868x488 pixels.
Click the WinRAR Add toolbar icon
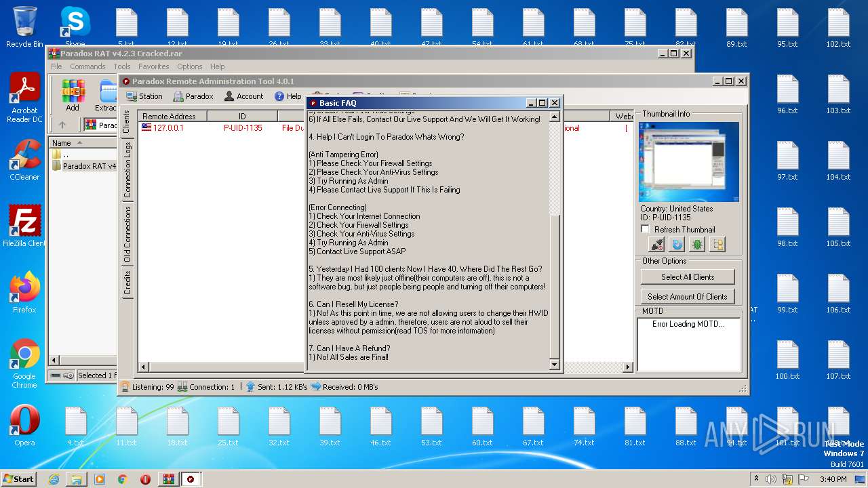(x=73, y=95)
